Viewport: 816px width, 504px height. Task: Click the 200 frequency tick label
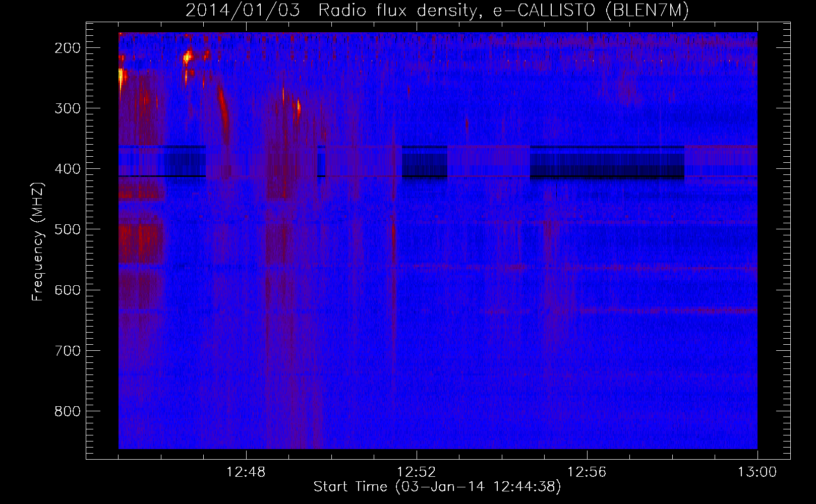coord(67,48)
